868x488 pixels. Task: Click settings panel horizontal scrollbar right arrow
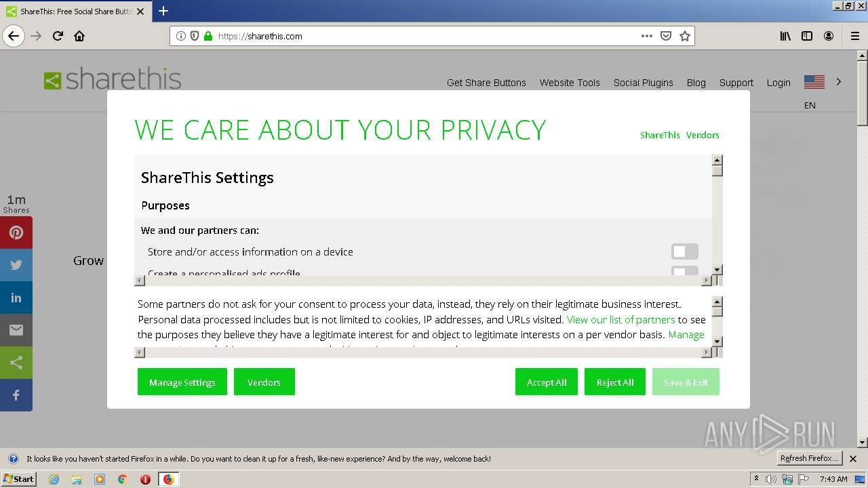tap(706, 281)
